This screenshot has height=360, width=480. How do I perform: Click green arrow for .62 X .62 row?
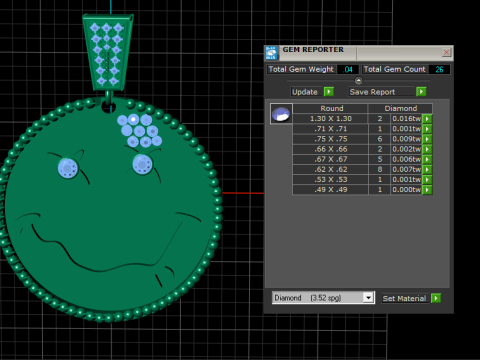pos(427,169)
